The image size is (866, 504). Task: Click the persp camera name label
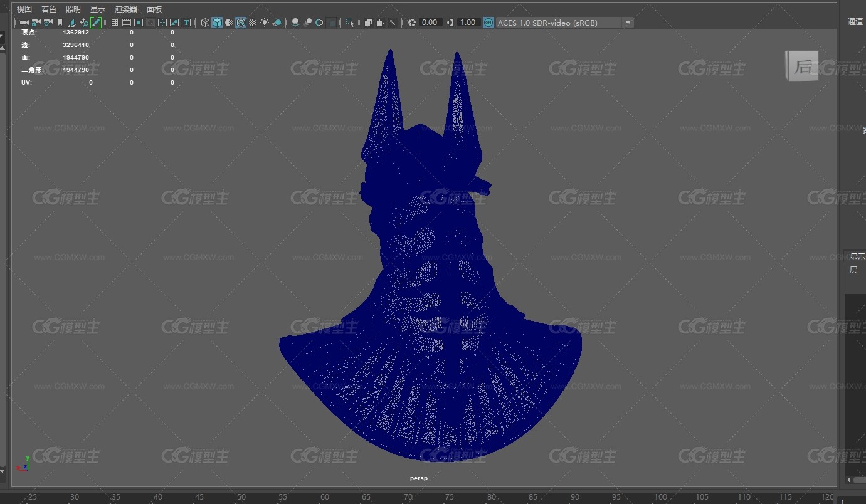click(419, 478)
